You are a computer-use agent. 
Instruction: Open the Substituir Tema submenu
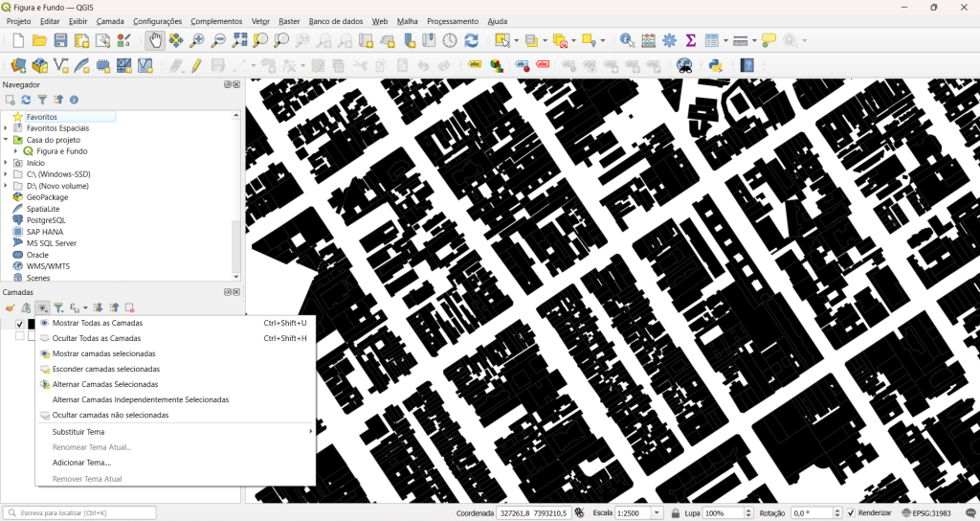click(176, 432)
